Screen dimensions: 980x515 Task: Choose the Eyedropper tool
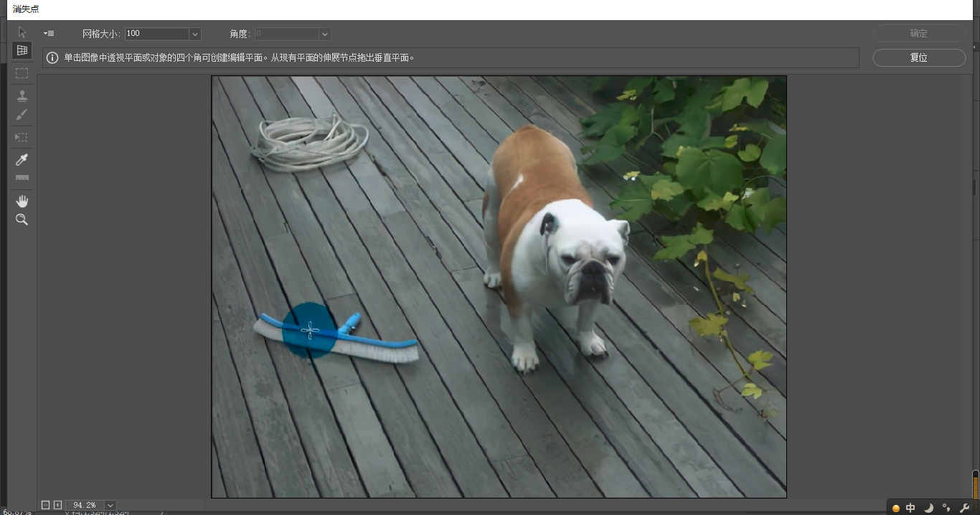(x=22, y=159)
